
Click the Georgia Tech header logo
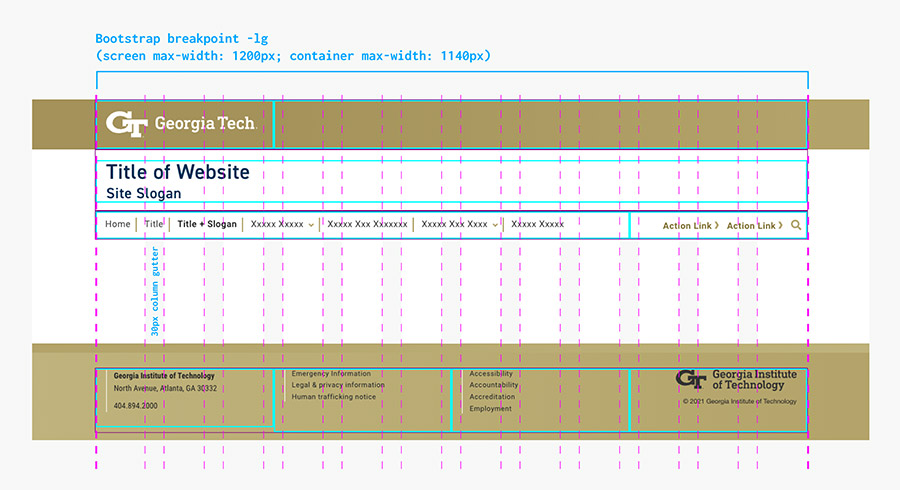(181, 123)
